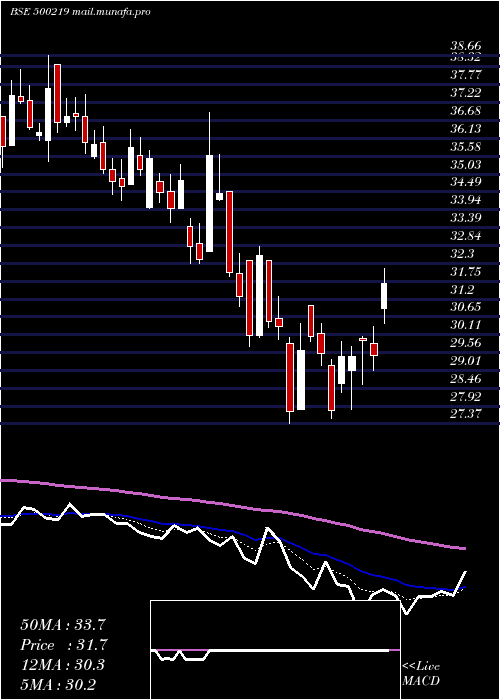Click the 31.75 price axis label
The width and height of the screenshot is (500, 700).
pos(466,272)
